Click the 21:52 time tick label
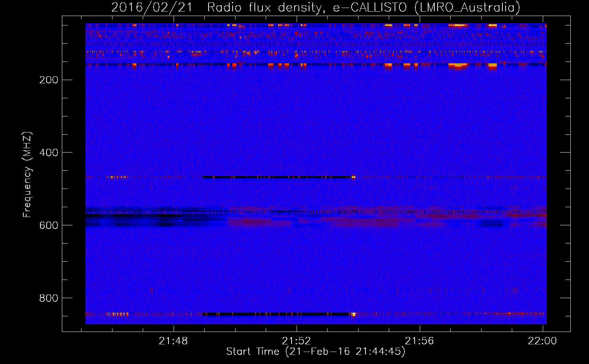Image resolution: width=589 pixels, height=364 pixels. [297, 341]
